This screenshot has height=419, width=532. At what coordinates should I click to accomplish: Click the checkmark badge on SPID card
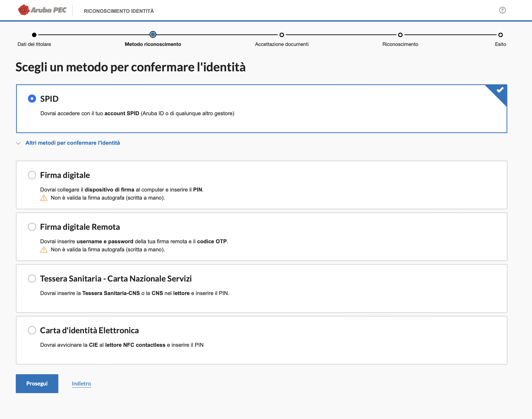pyautogui.click(x=500, y=90)
